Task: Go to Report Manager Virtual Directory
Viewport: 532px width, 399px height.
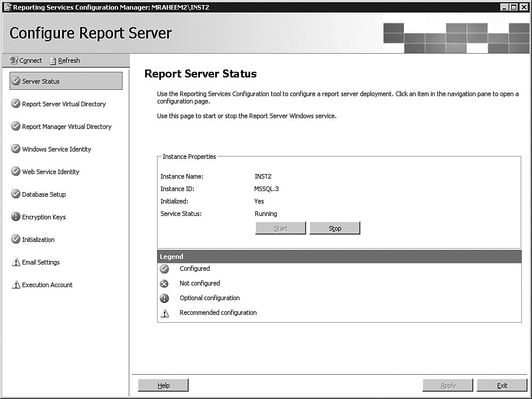Action: (67, 127)
